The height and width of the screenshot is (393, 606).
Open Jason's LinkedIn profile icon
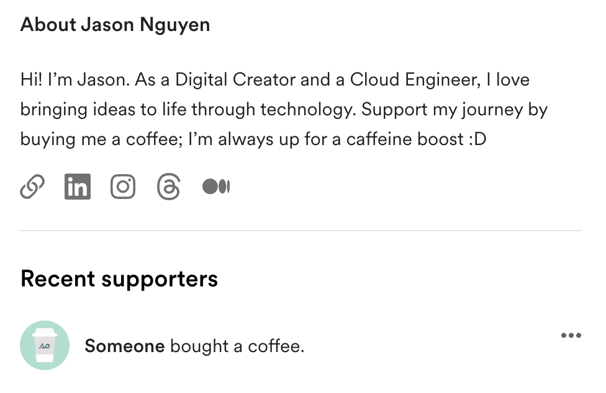point(77,187)
